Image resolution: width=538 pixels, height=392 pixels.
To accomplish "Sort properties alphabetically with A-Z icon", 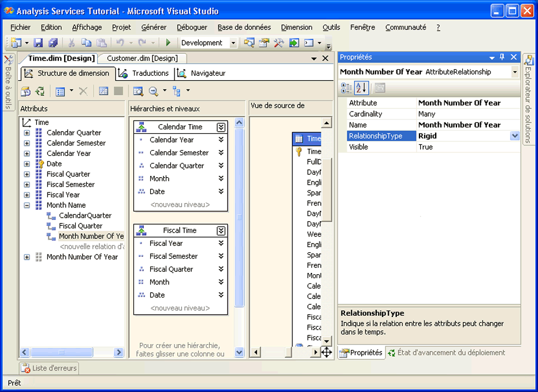I will [x=361, y=88].
